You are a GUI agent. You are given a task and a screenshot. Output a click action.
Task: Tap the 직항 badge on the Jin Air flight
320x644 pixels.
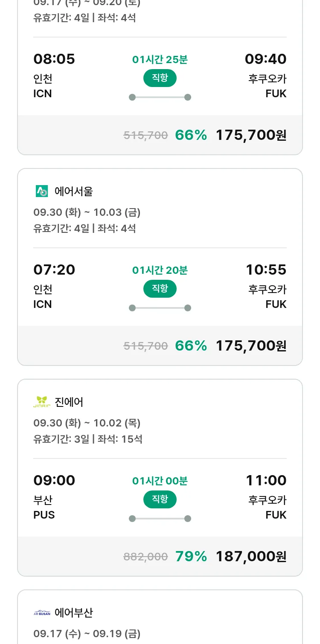[x=160, y=499]
